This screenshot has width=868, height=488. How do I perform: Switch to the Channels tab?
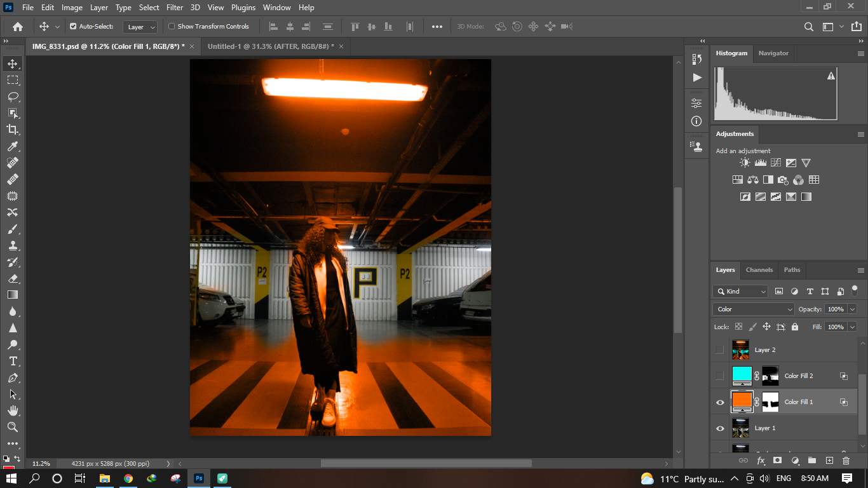pyautogui.click(x=759, y=269)
